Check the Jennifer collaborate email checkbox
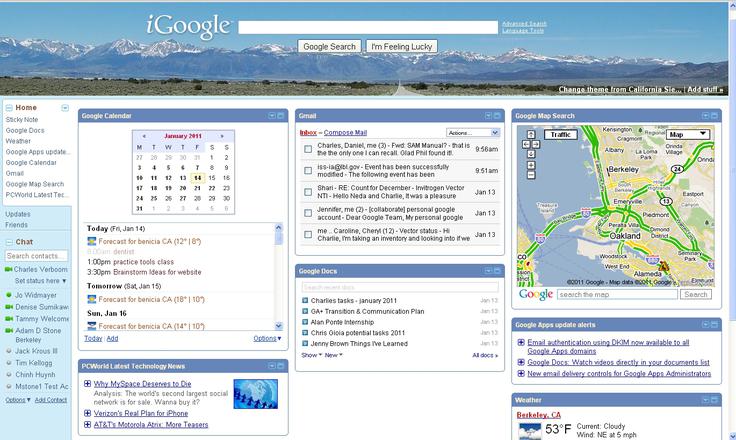 pos(308,213)
